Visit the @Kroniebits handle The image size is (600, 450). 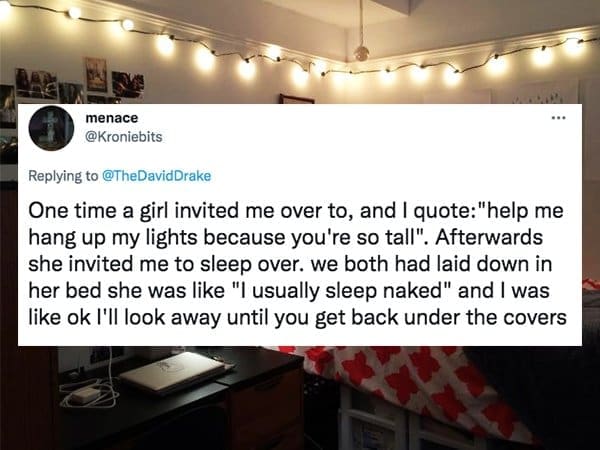point(124,137)
